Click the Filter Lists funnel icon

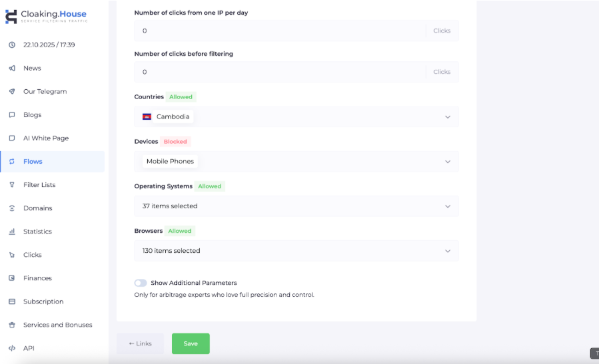12,185
